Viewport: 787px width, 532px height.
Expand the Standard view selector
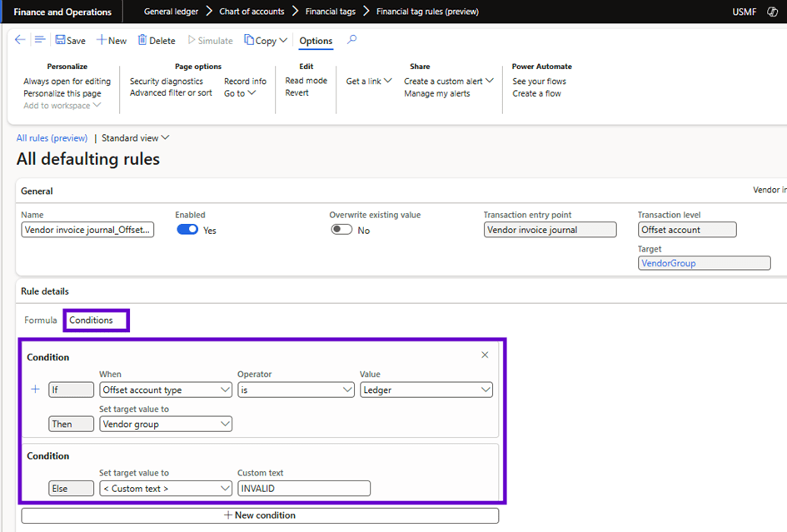136,138
